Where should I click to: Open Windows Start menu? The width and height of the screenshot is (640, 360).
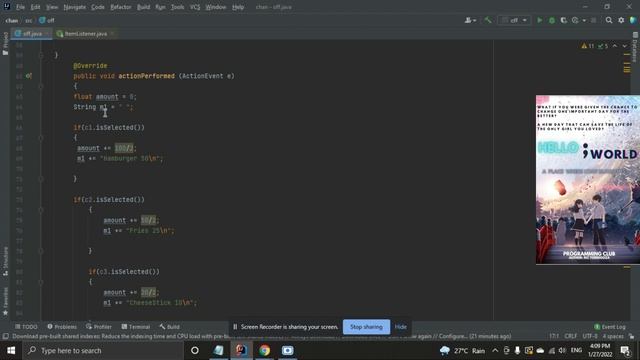coord(11,351)
